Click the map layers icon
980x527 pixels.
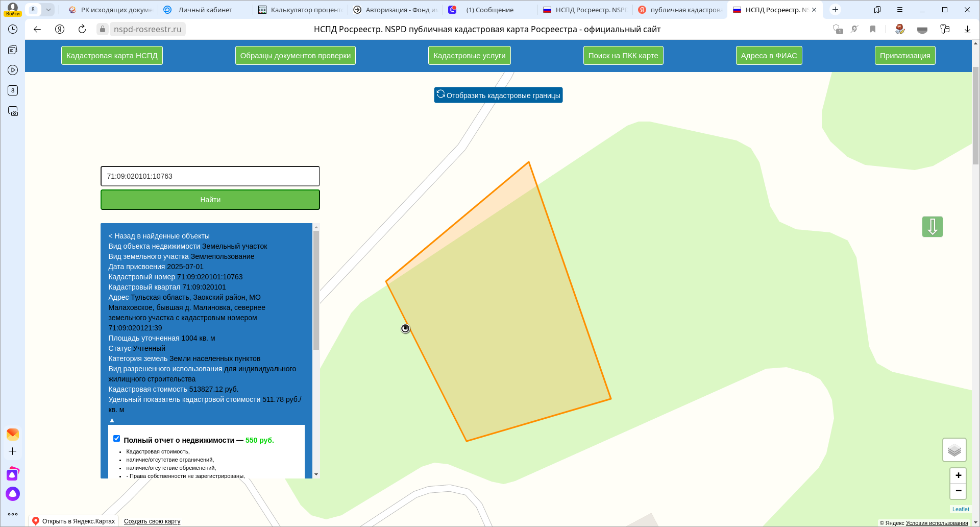pos(954,450)
